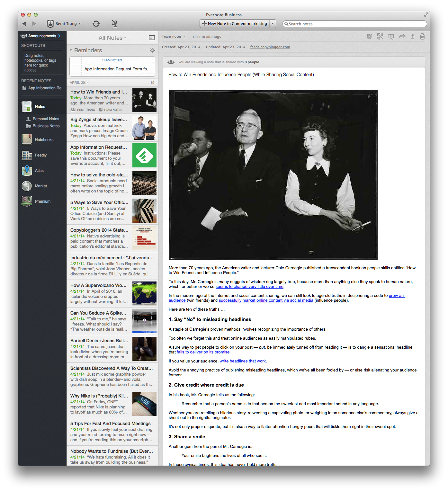Open the 'write headlines that work' link
This screenshot has width=448, height=491.
tap(243, 361)
